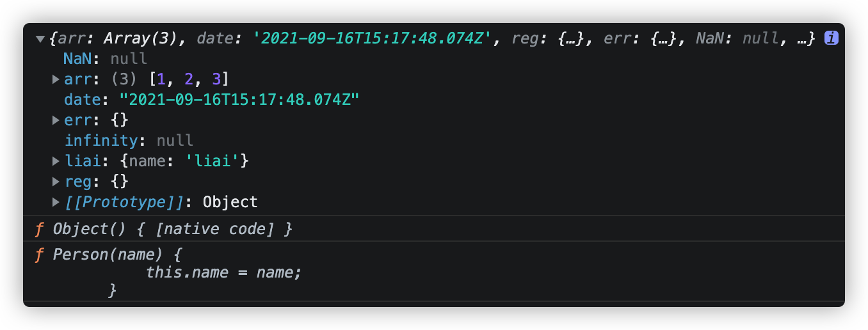Screen dimensions: 868x330
Task: Expand the [[Prototype]] entry
Action: point(56,202)
